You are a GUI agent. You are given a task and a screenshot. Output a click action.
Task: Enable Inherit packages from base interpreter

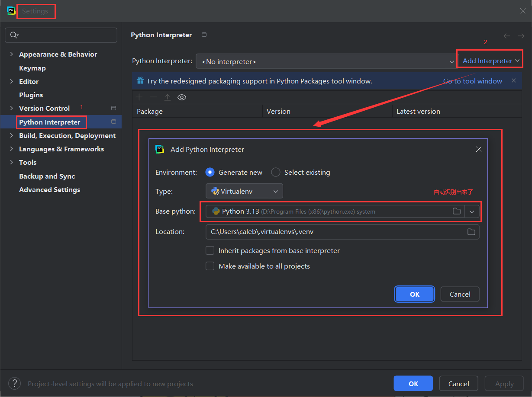(210, 250)
